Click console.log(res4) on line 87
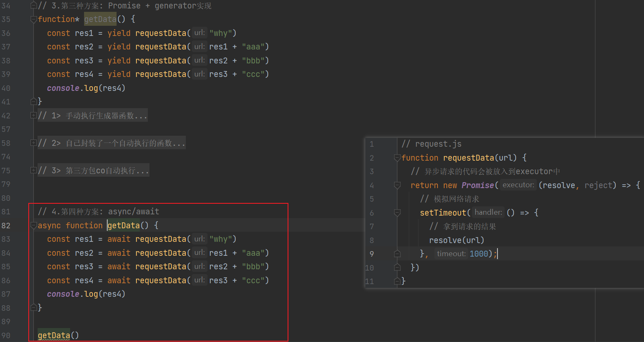Screen dimensions: 644x342 [x=86, y=294]
